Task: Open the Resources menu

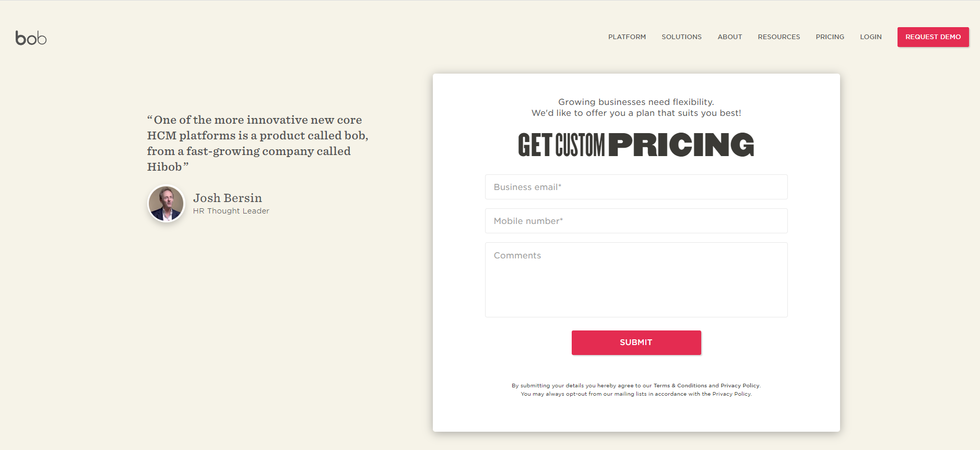Action: tap(778, 37)
